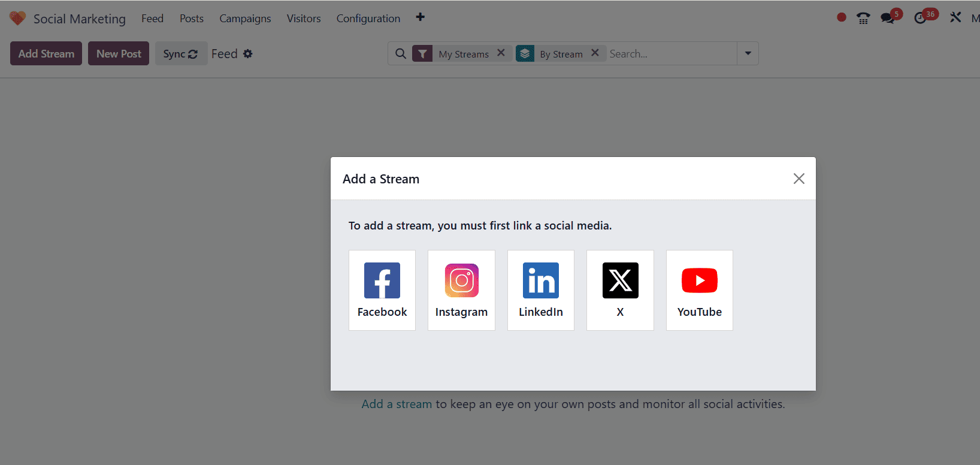The width and height of the screenshot is (980, 465).
Task: Open the VoIP phone icon
Action: 863,19
